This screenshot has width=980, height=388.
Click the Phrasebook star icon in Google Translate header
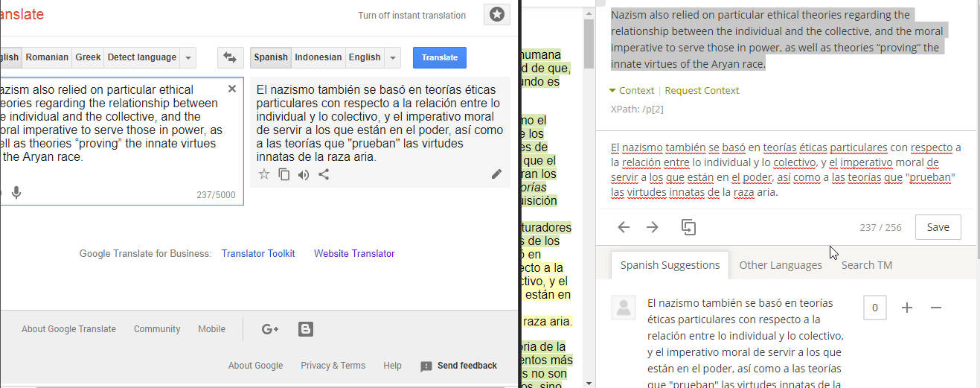click(x=497, y=15)
